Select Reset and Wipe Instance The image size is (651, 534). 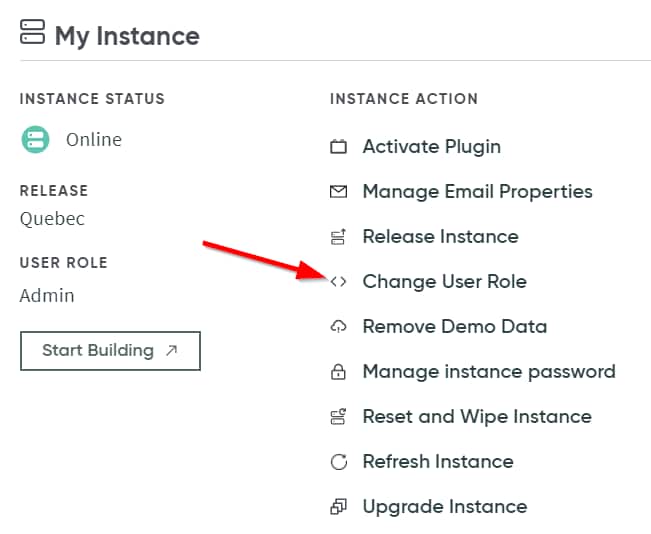[476, 417]
